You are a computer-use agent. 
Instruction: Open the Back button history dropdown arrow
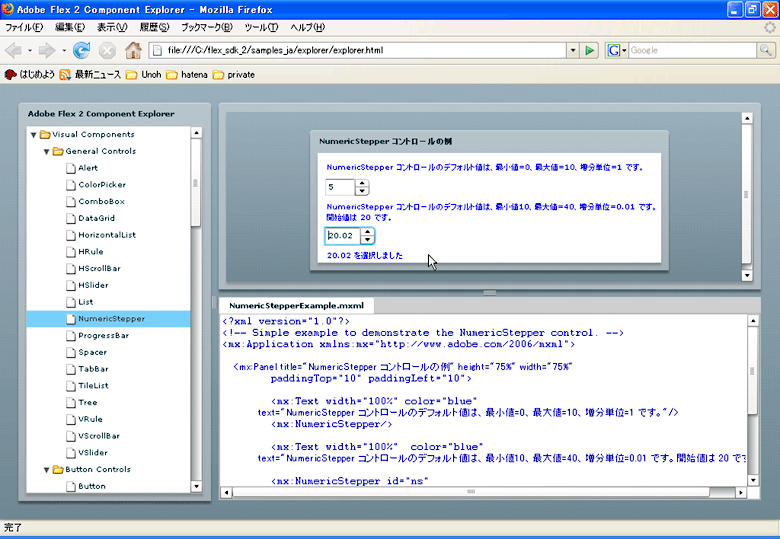tap(30, 50)
